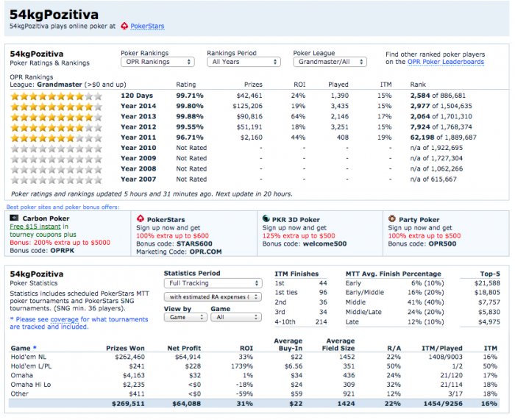This screenshot has width=515, height=420.
Task: Click the Omaha Hi Lo game row label
Action: [31, 385]
